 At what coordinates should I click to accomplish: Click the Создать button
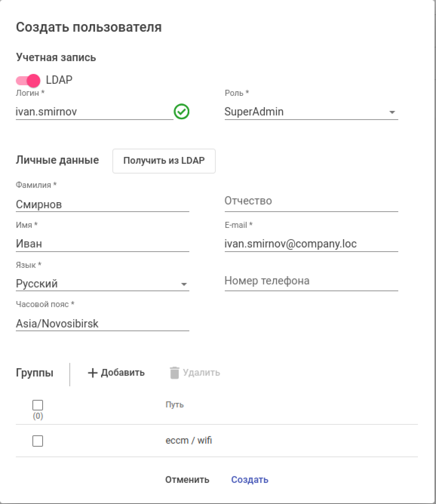[x=250, y=480]
